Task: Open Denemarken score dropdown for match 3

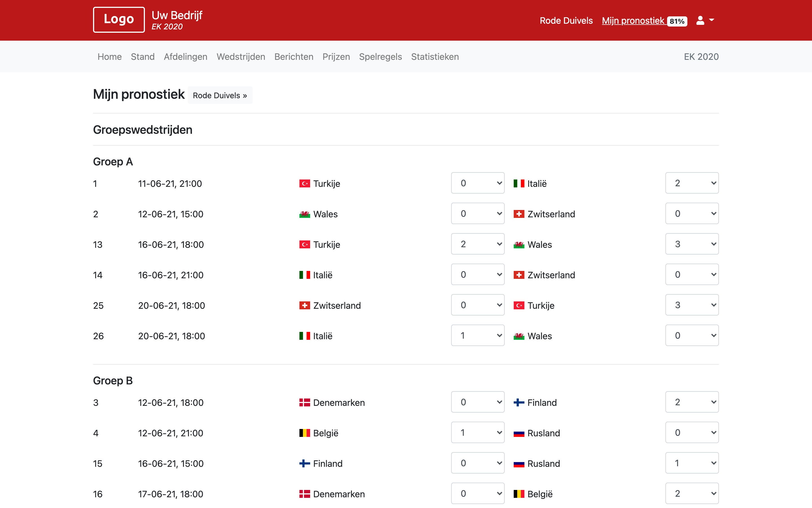Action: click(477, 402)
